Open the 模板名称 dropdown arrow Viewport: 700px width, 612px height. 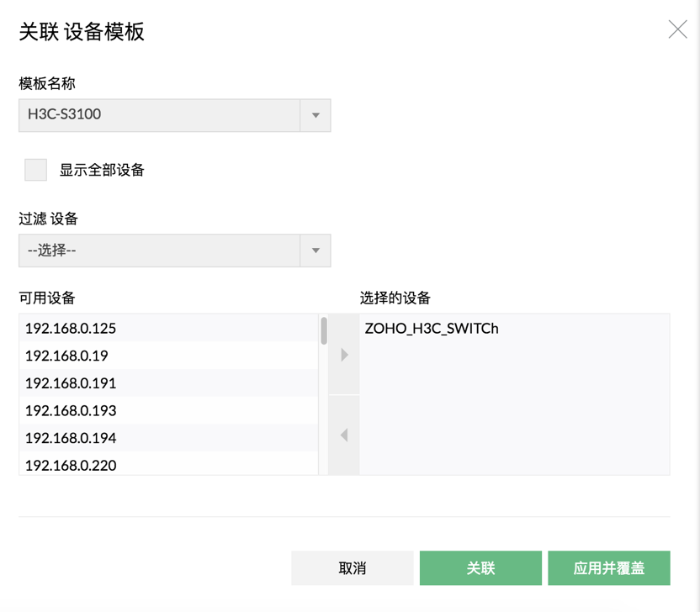[316, 115]
